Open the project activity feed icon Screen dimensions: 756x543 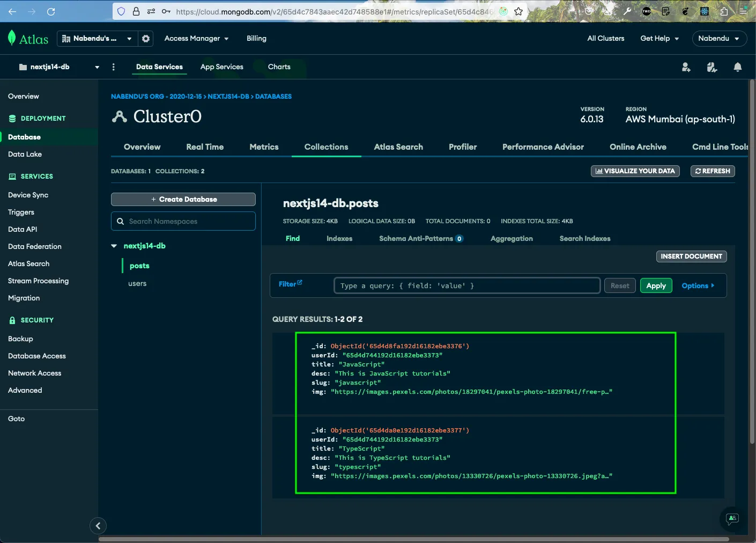tap(712, 67)
